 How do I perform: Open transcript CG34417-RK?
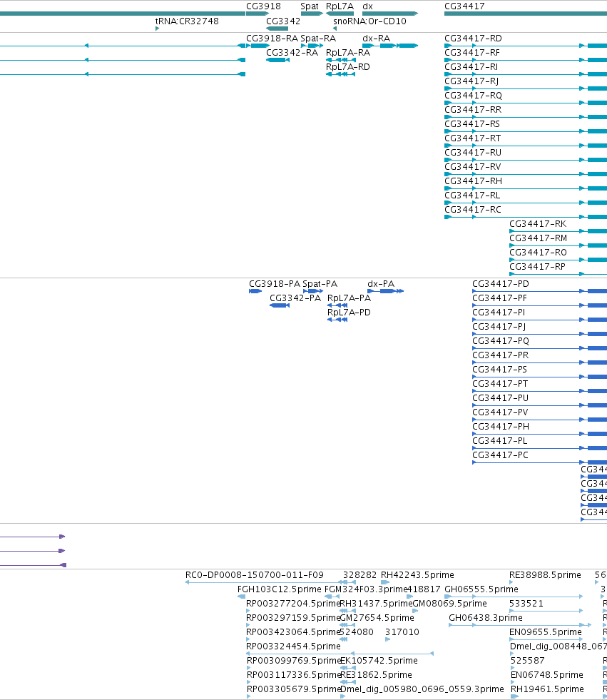538,224
